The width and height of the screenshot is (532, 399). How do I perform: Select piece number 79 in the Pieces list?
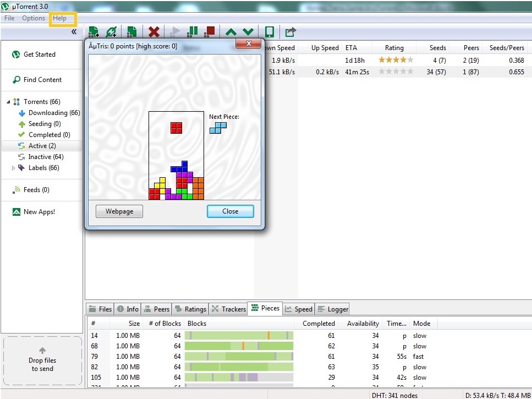[x=94, y=357]
